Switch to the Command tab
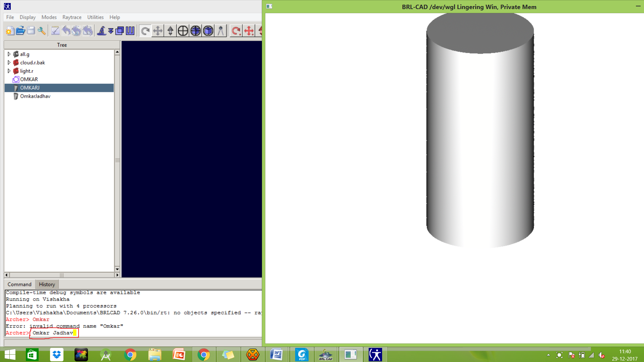644x362 pixels. 19,284
